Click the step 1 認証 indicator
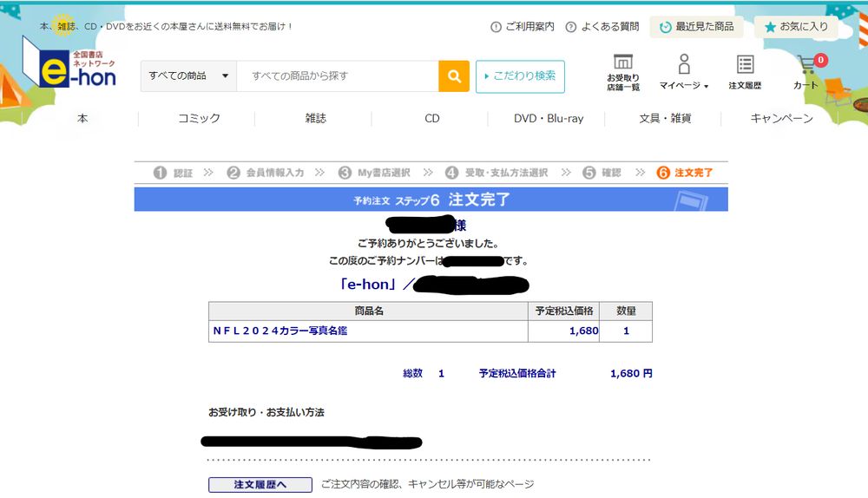Image resolution: width=868 pixels, height=498 pixels. (x=173, y=173)
